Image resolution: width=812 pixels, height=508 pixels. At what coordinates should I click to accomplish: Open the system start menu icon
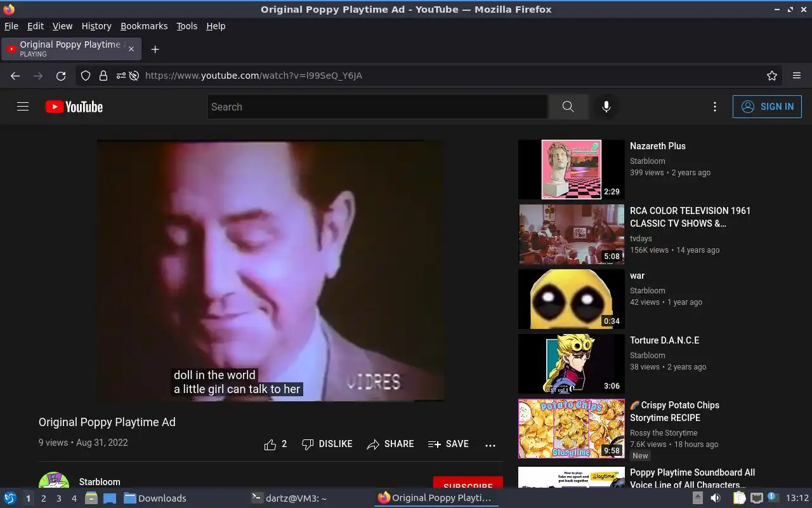click(x=10, y=498)
